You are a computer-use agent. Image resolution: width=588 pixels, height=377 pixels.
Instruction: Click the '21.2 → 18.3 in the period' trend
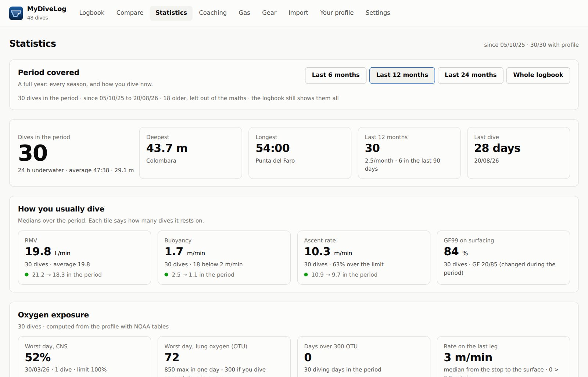[x=67, y=275]
